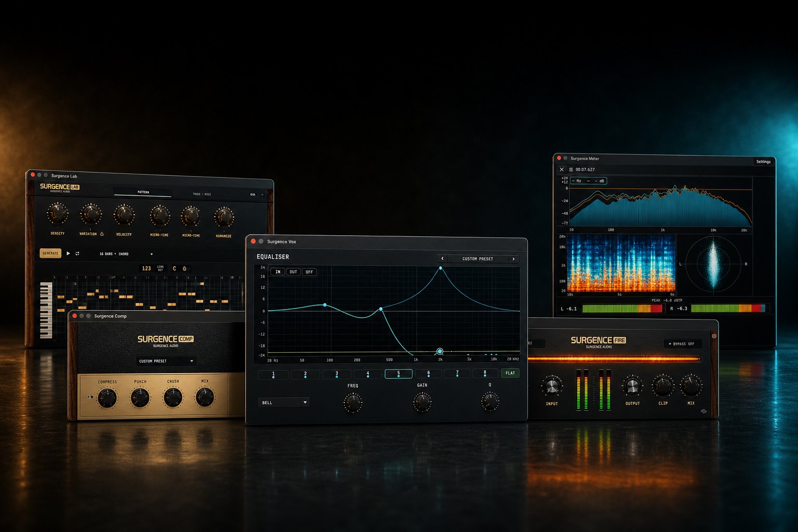Click the Surgence Lab logo
This screenshot has height=532, width=798.
pos(59,187)
